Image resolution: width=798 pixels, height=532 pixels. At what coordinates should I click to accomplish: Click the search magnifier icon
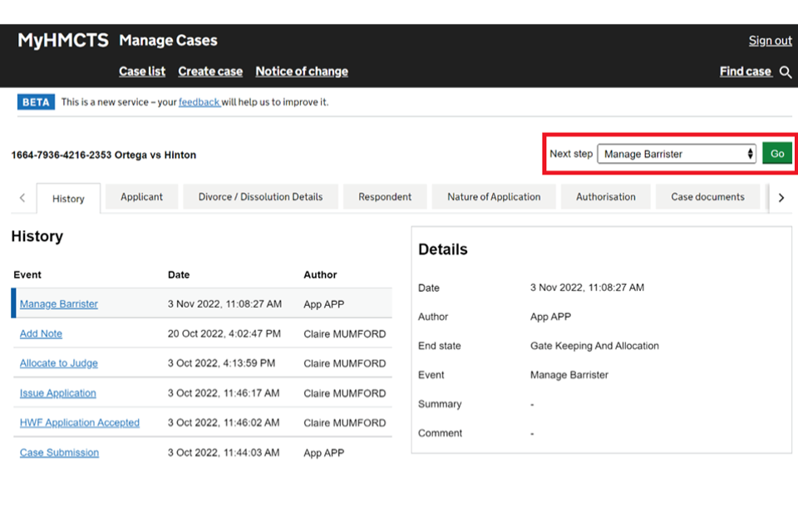click(786, 72)
